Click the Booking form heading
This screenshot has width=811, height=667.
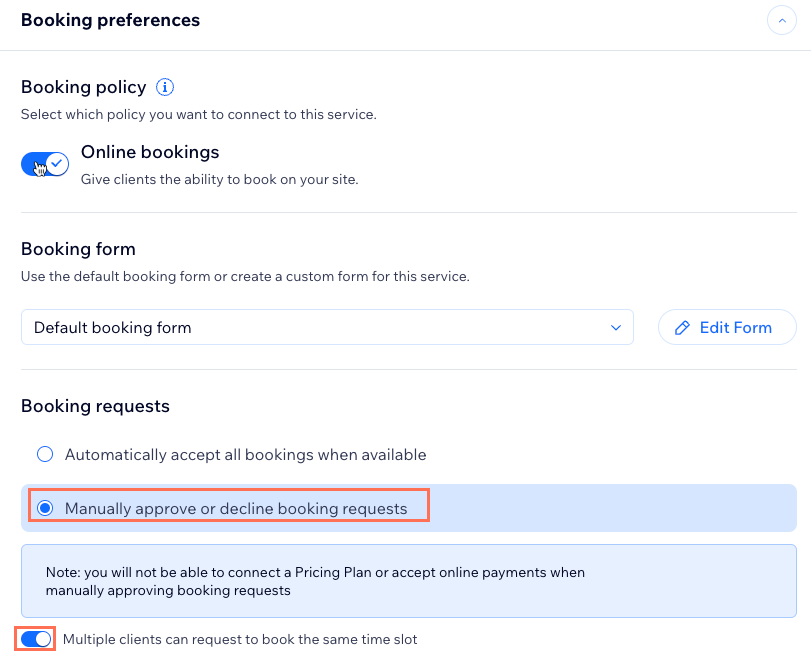coord(78,249)
